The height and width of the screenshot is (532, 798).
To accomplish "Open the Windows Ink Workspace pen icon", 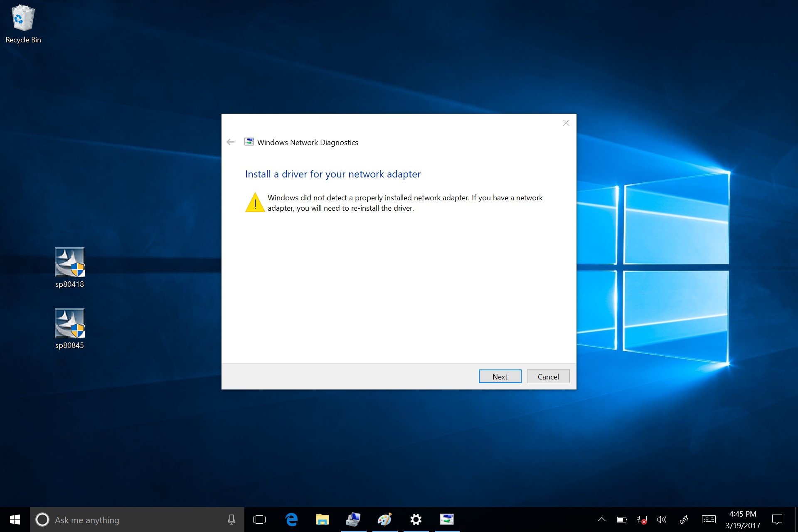I will pos(684,520).
